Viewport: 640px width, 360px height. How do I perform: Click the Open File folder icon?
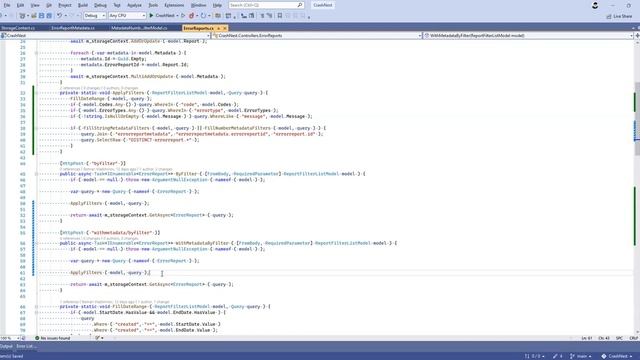click(x=34, y=16)
